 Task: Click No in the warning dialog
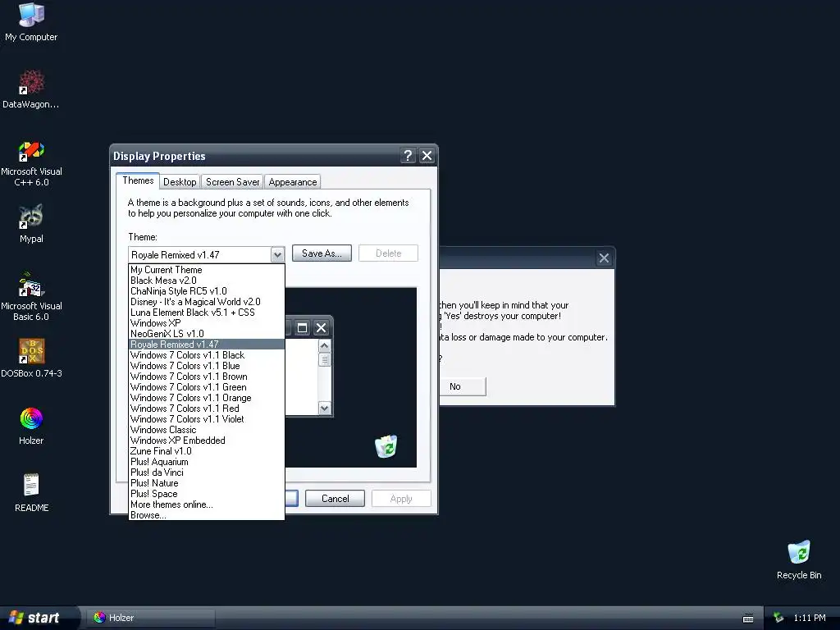(x=454, y=386)
